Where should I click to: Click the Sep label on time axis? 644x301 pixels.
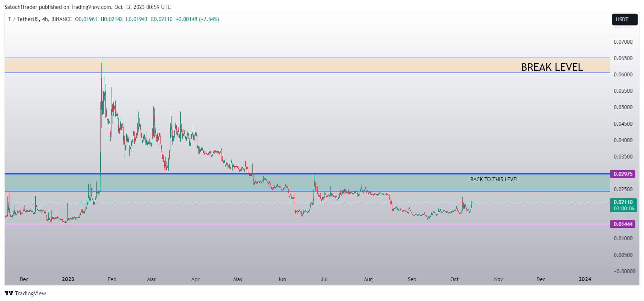point(412,279)
